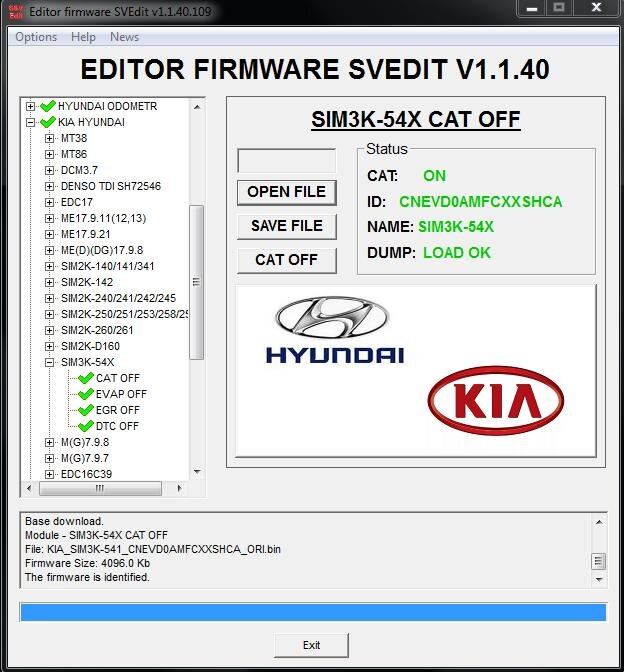Click the DUMP status 'LOAD OK'
This screenshot has width=624, height=672.
coord(457,252)
